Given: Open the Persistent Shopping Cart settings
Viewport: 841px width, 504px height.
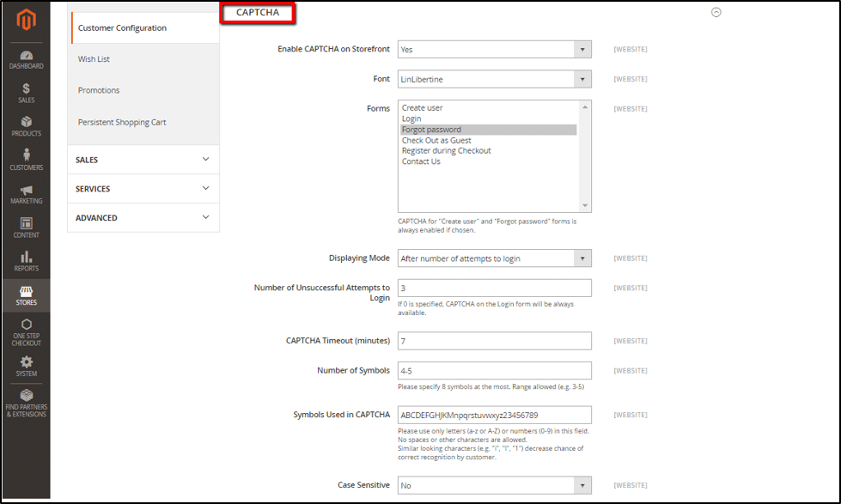Looking at the screenshot, I should (x=124, y=121).
